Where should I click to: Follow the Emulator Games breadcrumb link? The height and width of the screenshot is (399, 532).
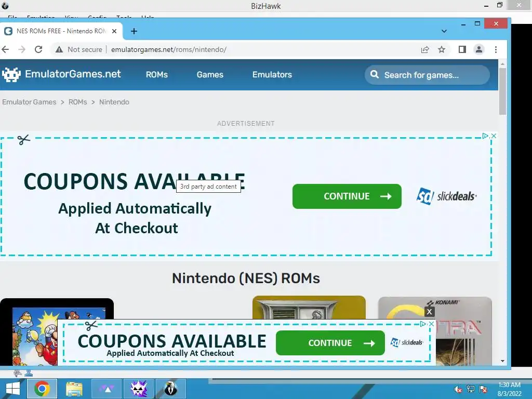(29, 102)
